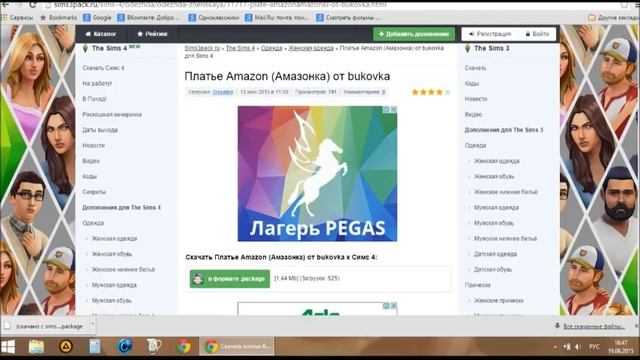Open the Windows Start button
Viewport: 640px width, 360px height.
coord(8,347)
